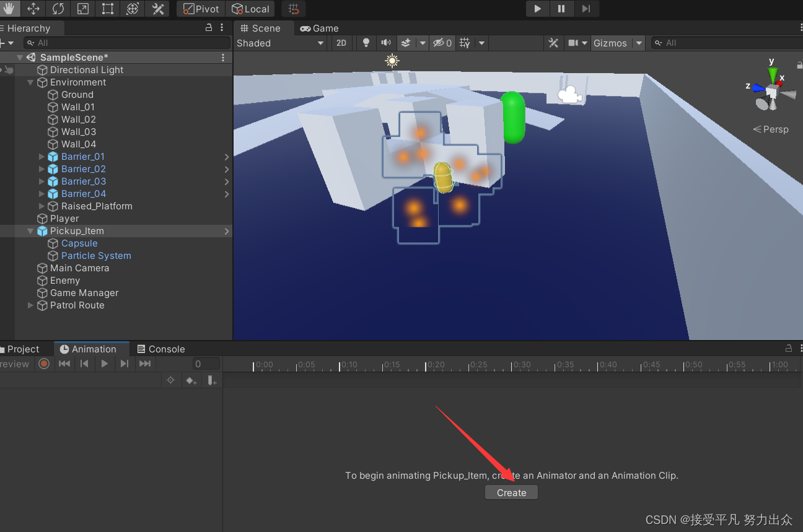The width and height of the screenshot is (803, 532).
Task: Toggle 2D mode in the Scene view
Action: [x=341, y=43]
